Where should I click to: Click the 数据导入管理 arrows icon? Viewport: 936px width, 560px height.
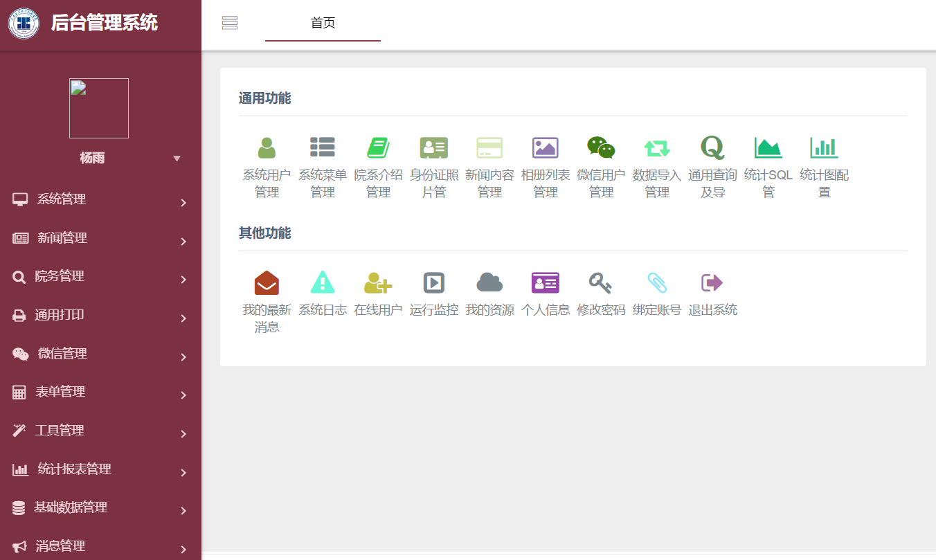pyautogui.click(x=657, y=148)
